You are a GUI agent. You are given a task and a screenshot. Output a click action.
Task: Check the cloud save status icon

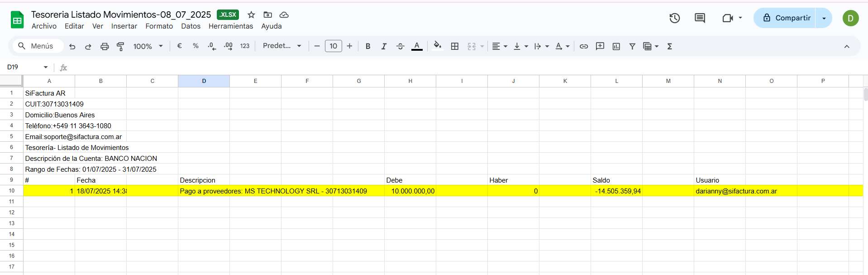click(284, 15)
